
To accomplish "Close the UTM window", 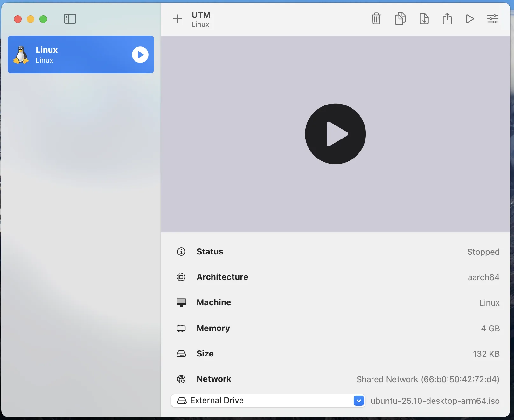I will pyautogui.click(x=18, y=19).
